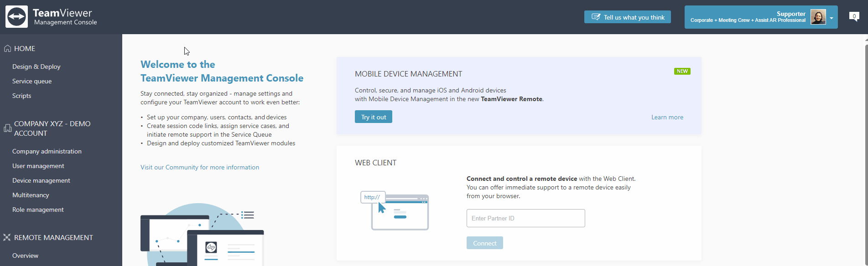Click the feedback icon in Tell us button

click(x=596, y=17)
